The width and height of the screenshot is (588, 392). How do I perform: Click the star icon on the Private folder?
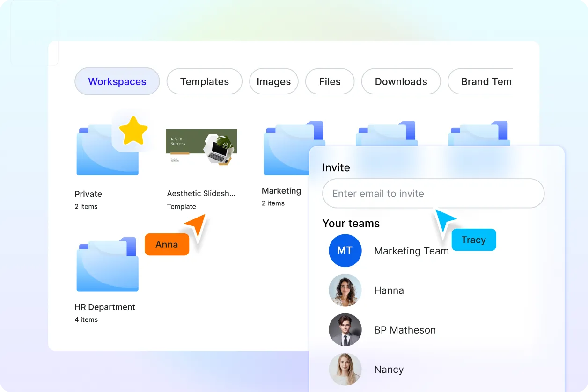tap(133, 131)
